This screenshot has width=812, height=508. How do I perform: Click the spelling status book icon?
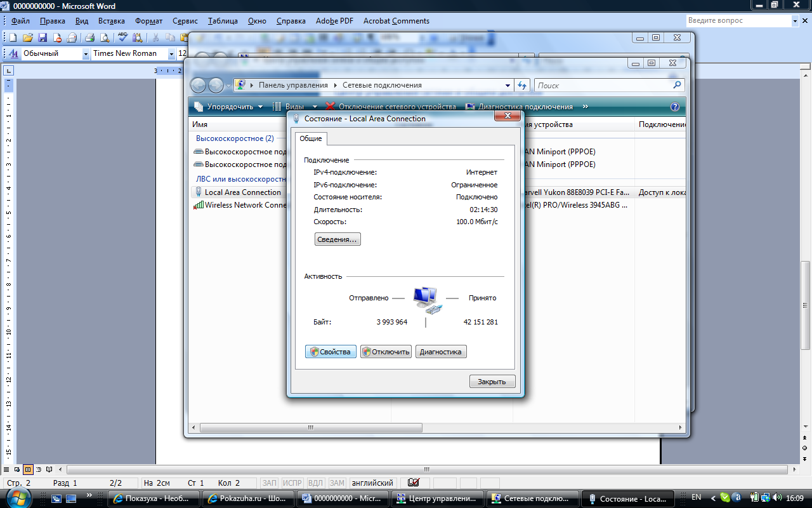[414, 483]
